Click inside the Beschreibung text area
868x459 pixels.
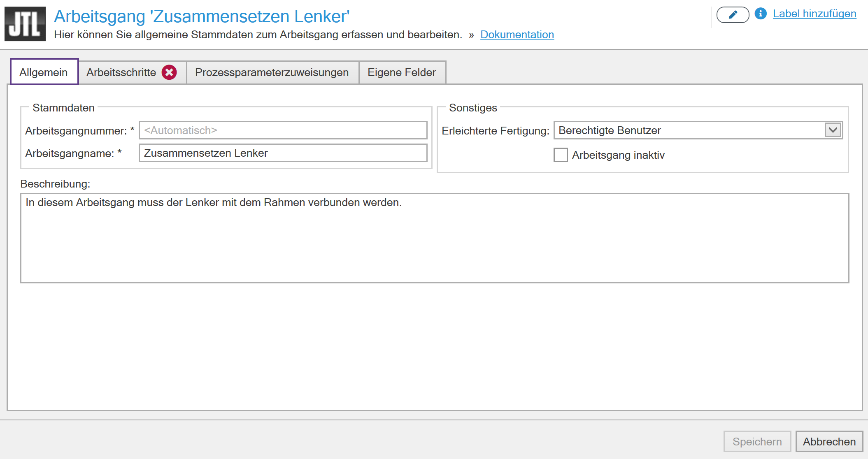point(434,243)
